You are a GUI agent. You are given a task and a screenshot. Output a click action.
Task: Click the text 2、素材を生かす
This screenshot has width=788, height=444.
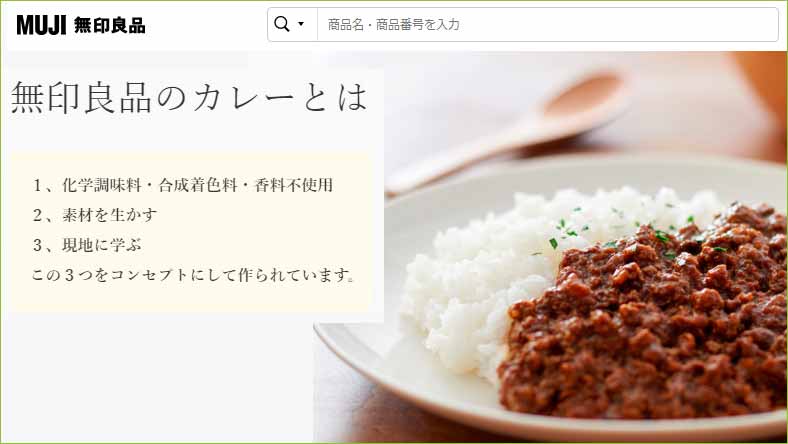[95, 215]
